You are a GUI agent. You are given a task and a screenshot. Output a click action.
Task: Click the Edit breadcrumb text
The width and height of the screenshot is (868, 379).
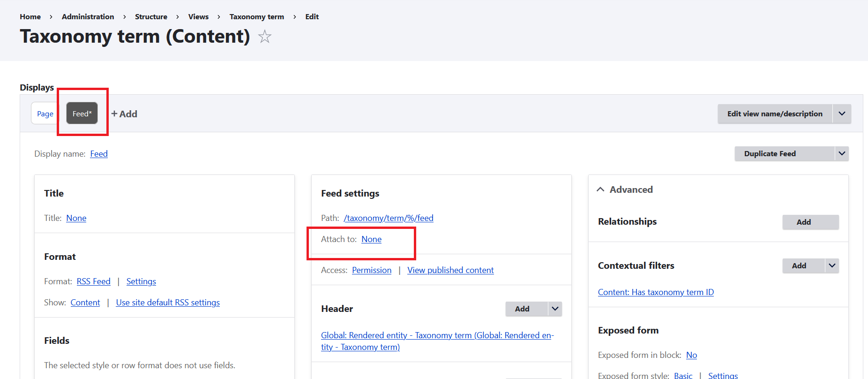312,16
